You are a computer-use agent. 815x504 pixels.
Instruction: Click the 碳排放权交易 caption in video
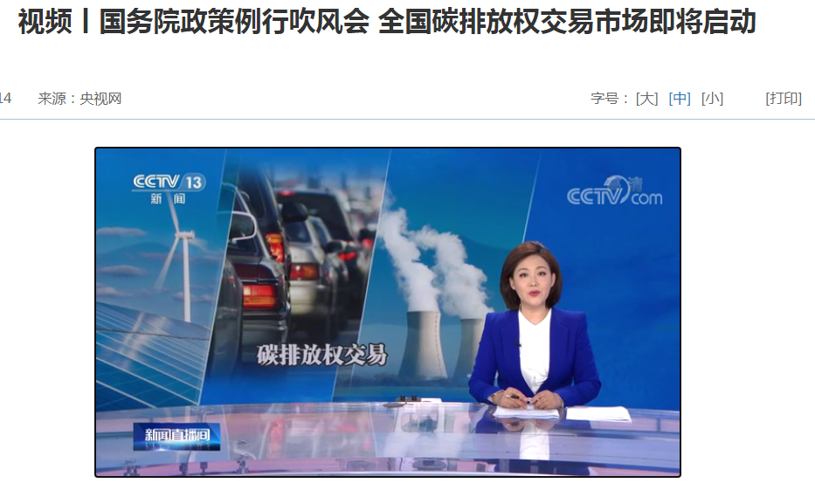click(x=321, y=355)
